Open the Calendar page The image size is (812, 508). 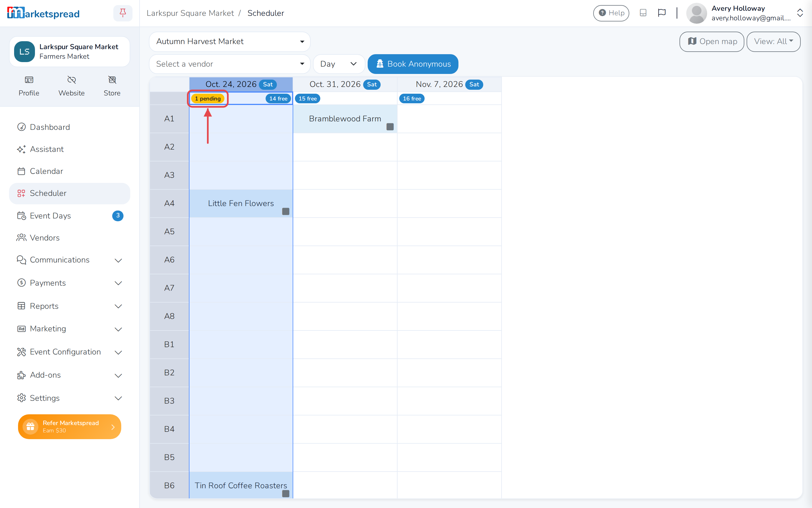[69, 171]
